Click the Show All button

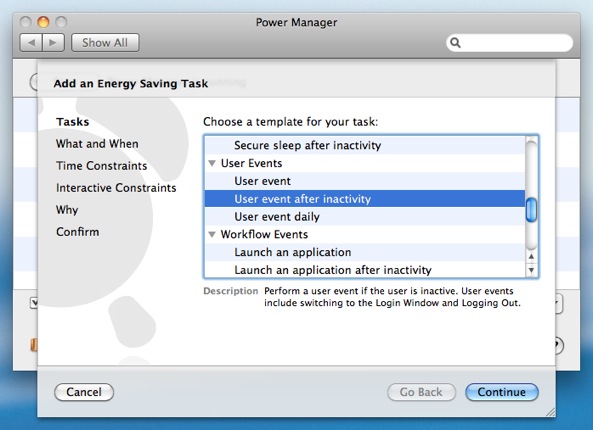pos(105,43)
